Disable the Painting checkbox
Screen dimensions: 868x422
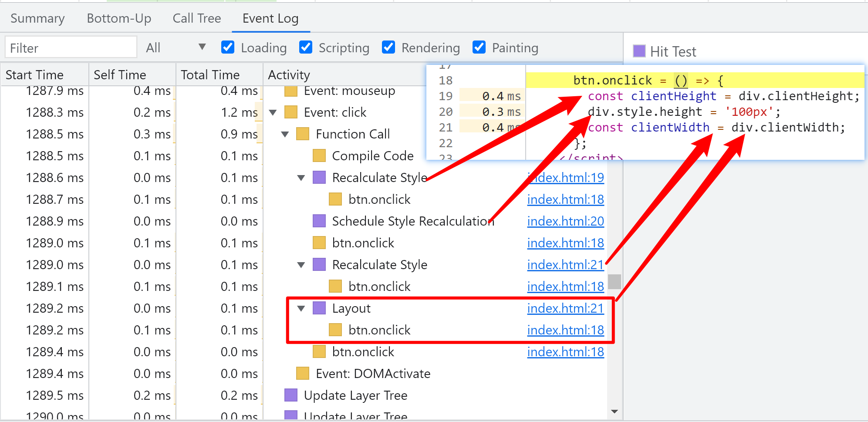click(479, 47)
